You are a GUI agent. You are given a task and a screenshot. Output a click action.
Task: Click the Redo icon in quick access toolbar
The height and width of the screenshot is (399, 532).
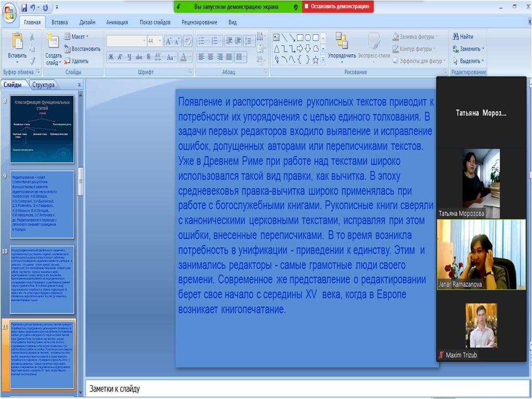[x=45, y=7]
